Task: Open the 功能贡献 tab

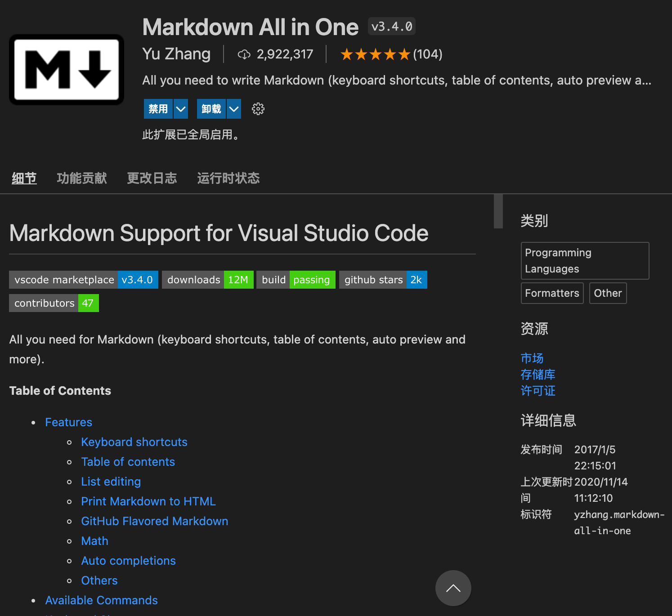Action: coord(81,178)
